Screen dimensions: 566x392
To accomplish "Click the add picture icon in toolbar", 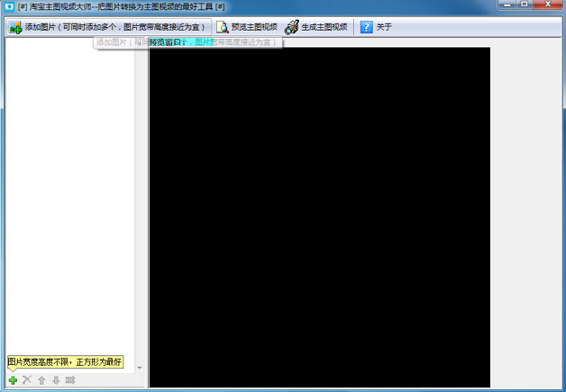I will [x=15, y=27].
